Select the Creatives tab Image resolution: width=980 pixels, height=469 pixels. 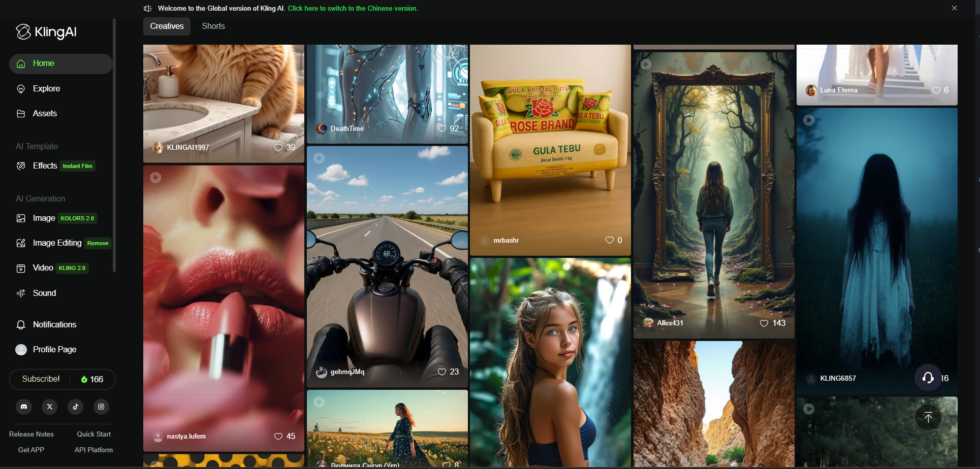pyautogui.click(x=167, y=26)
